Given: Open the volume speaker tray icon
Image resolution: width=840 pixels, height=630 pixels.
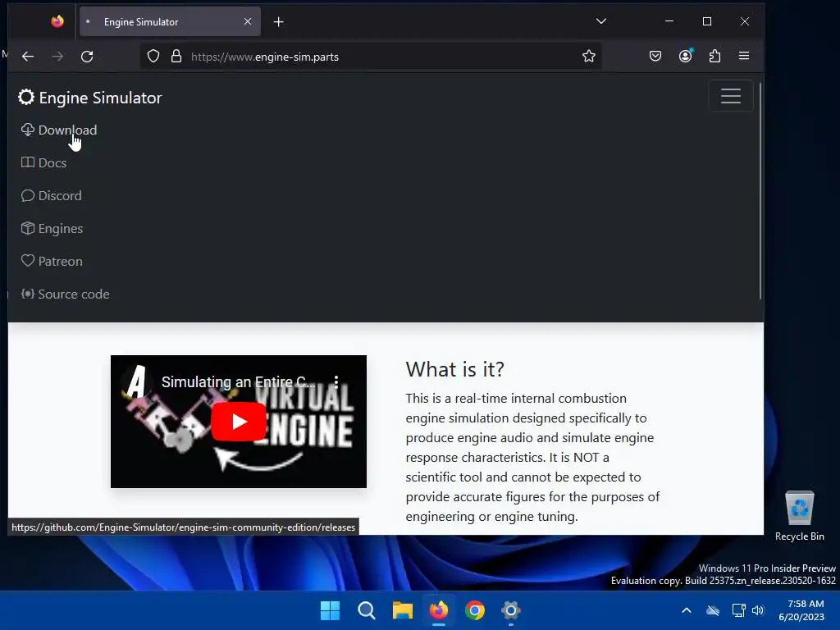Looking at the screenshot, I should click(757, 610).
